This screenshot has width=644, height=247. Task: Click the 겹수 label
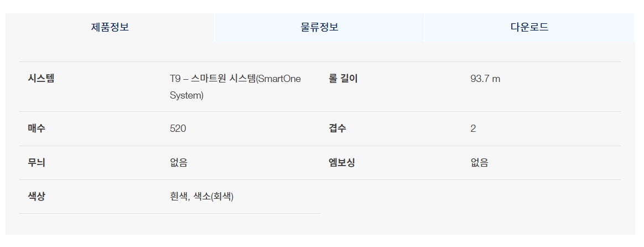(337, 128)
